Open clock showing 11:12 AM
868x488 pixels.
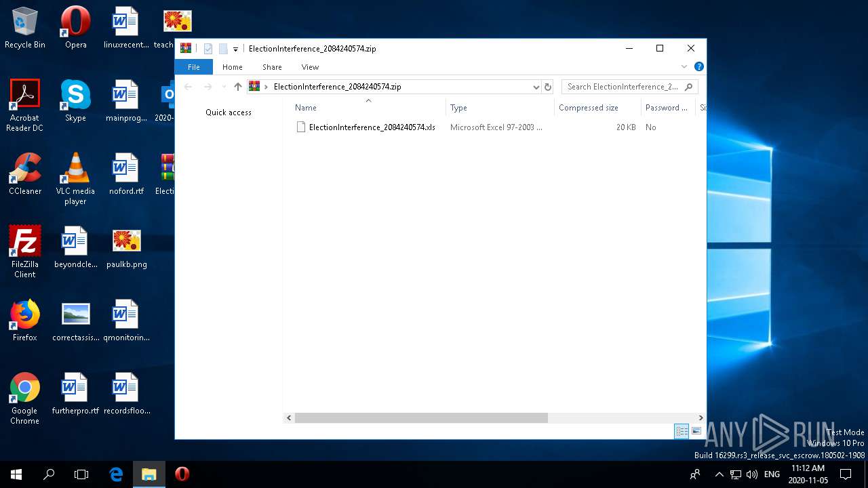(x=808, y=474)
